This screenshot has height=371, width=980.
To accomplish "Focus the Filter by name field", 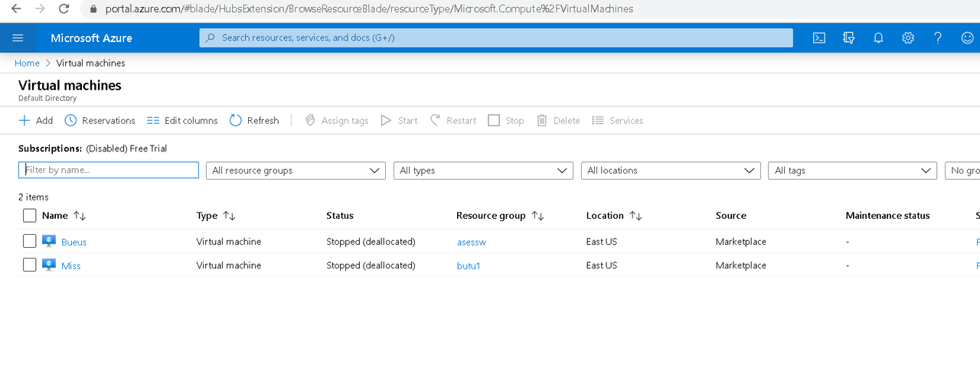I will [109, 170].
